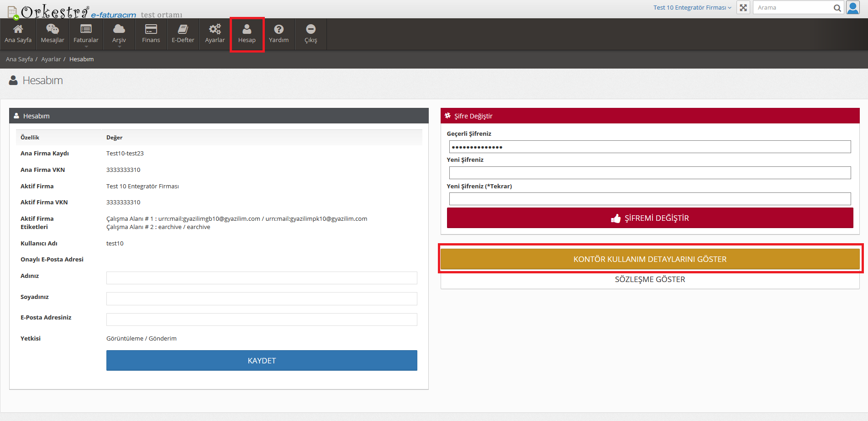Open the Ayarlar gears icon

pos(215,29)
